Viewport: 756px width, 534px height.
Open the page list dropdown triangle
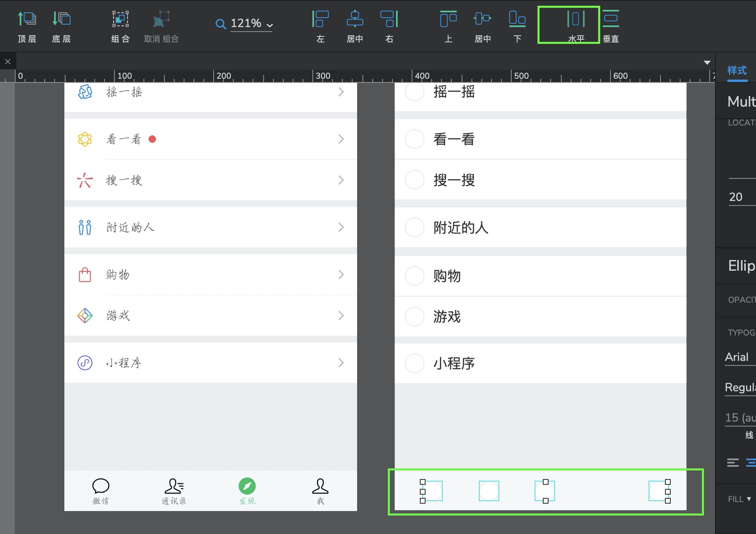tap(707, 63)
